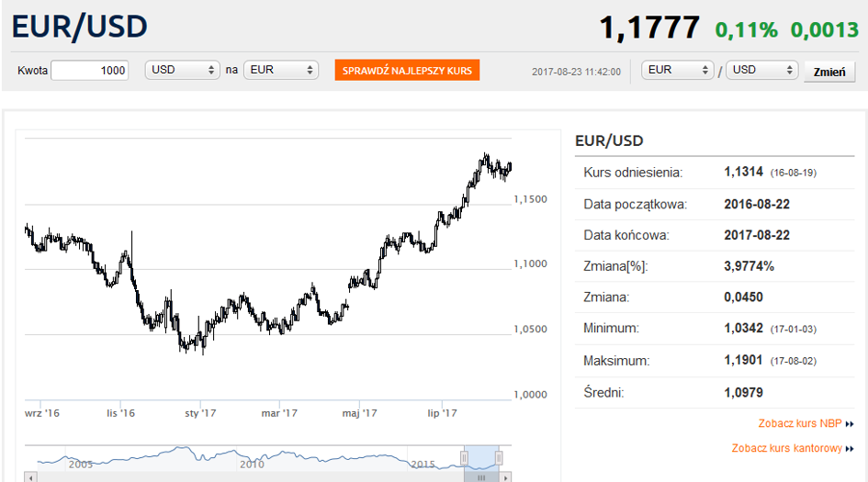Screen dimensions: 868x482
Task: Open the EUR target currency dropdown after 'na'
Action: pyautogui.click(x=280, y=71)
